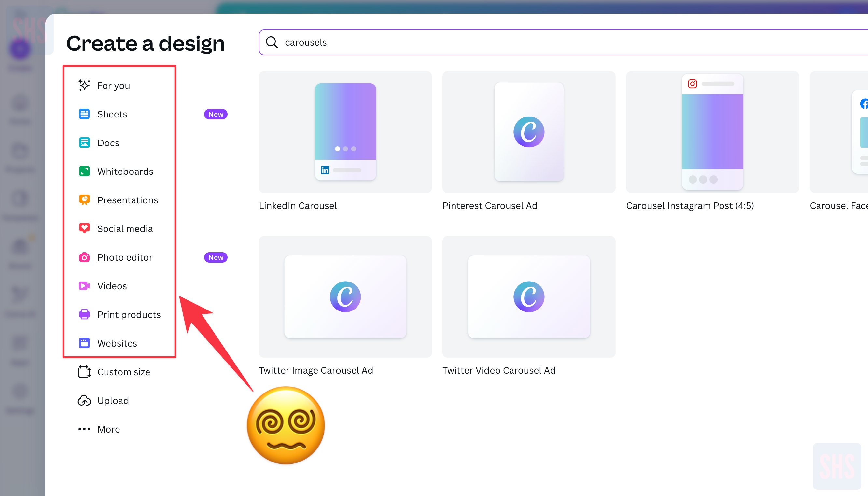This screenshot has height=496, width=868.
Task: Click the Websites browser icon
Action: coord(84,343)
